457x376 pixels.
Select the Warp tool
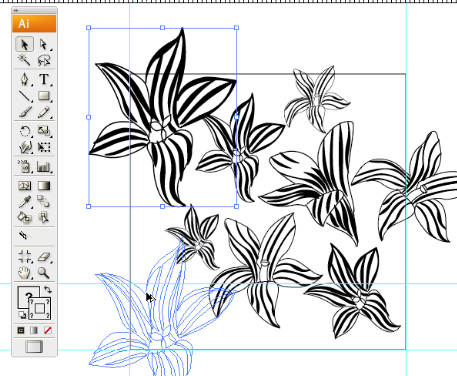(x=25, y=147)
